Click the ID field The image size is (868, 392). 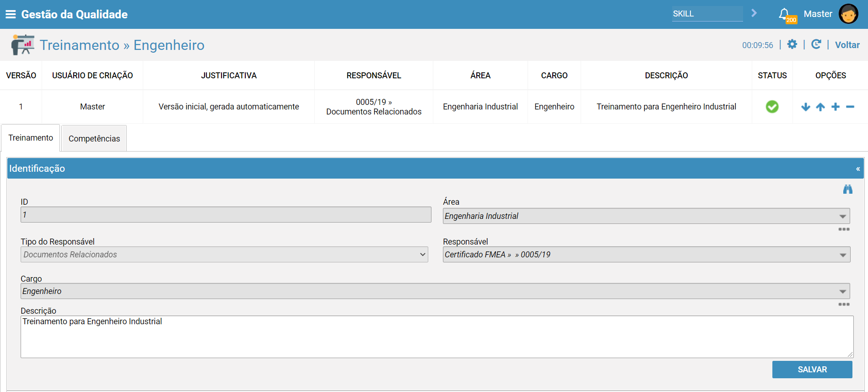coord(226,215)
